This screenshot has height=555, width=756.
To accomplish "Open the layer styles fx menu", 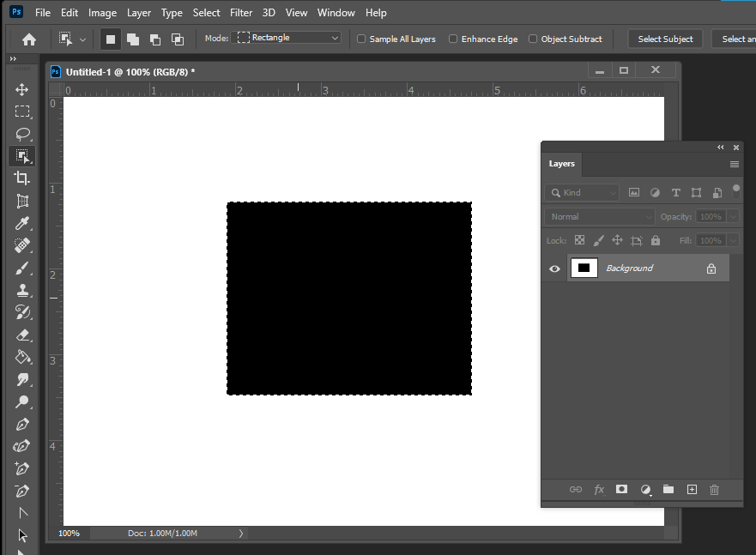I will click(598, 489).
